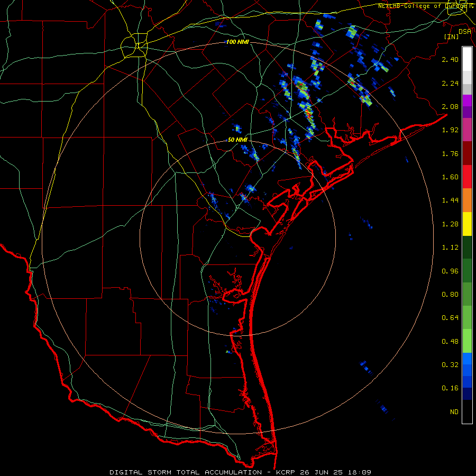Viewport: 476px width, 476px height.
Task: Click the dark red swatch beside 1.76
Action: click(467, 153)
